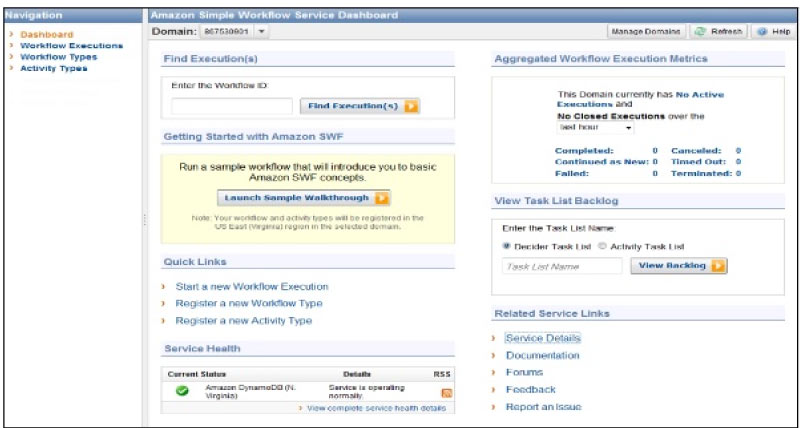Open Activity Types in Navigation
This screenshot has height=428, width=800.
(54, 68)
